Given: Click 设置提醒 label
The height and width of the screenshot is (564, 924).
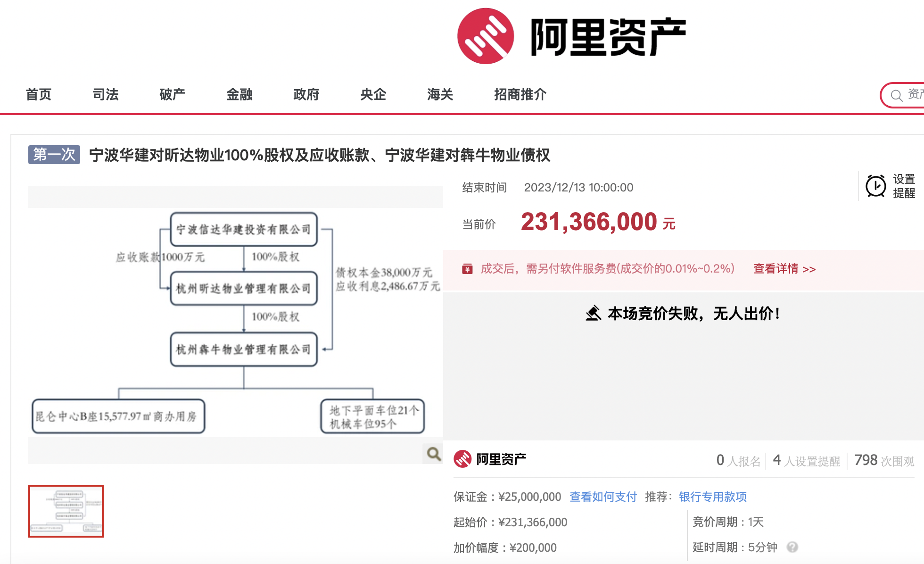Looking at the screenshot, I should [904, 186].
